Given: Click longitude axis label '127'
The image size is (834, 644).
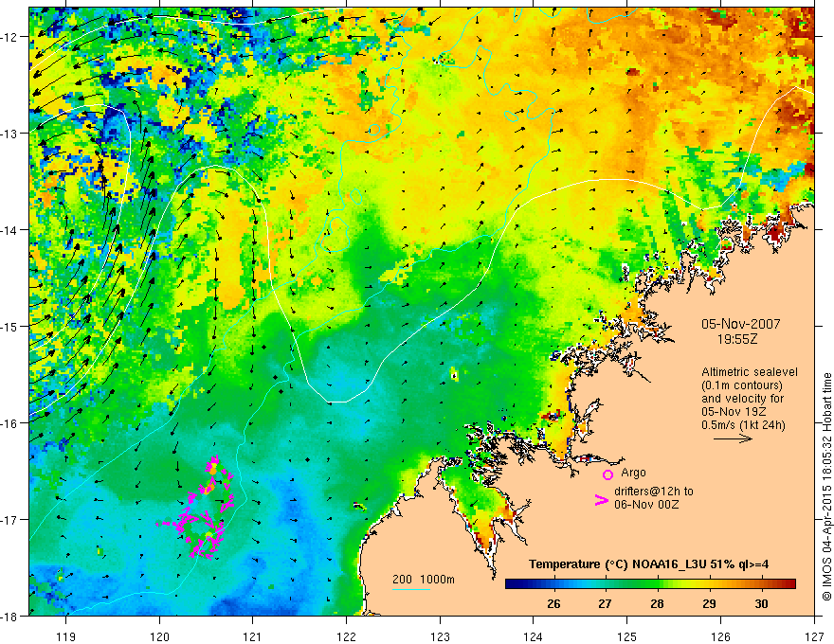Looking at the screenshot, I should [814, 636].
